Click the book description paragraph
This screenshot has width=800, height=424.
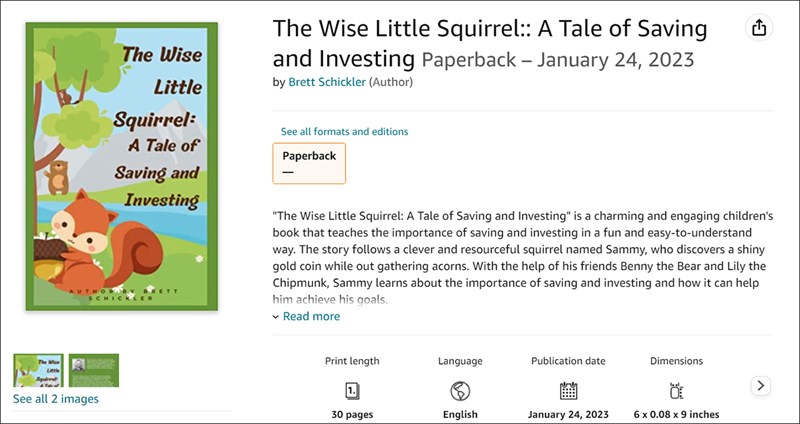[x=520, y=257]
